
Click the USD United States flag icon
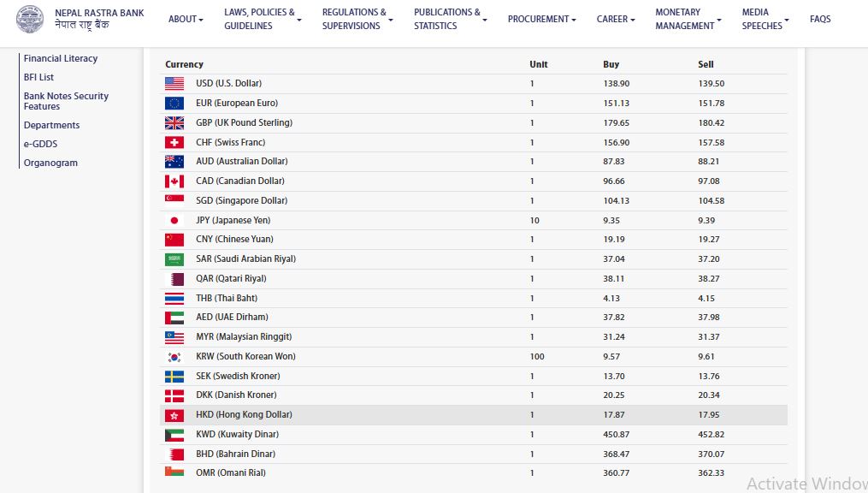click(x=174, y=84)
